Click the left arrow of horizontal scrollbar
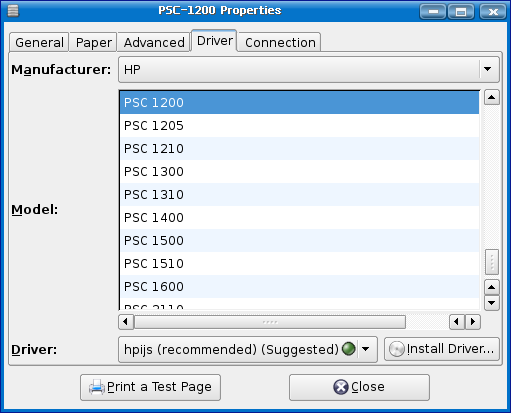Viewport: 511px width, 413px height. pos(126,322)
